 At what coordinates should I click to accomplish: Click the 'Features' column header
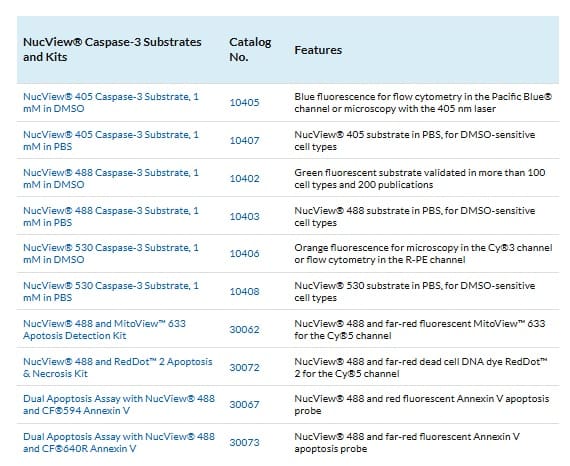point(318,50)
